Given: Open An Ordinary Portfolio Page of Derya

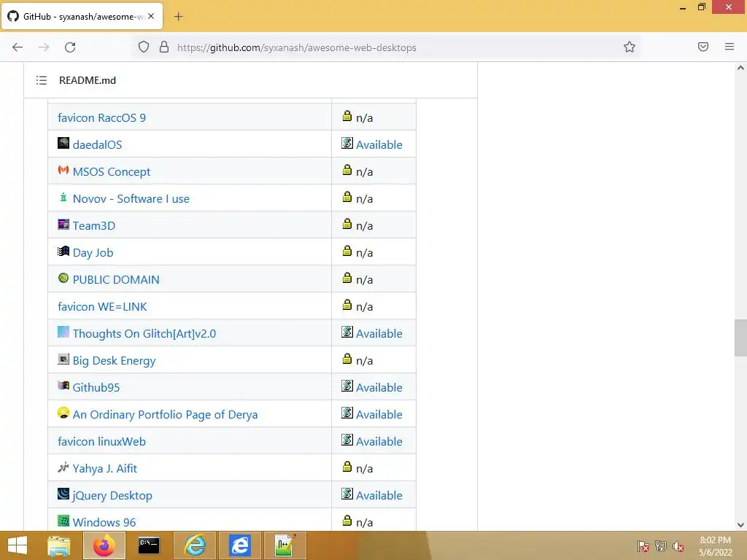Looking at the screenshot, I should (165, 415).
